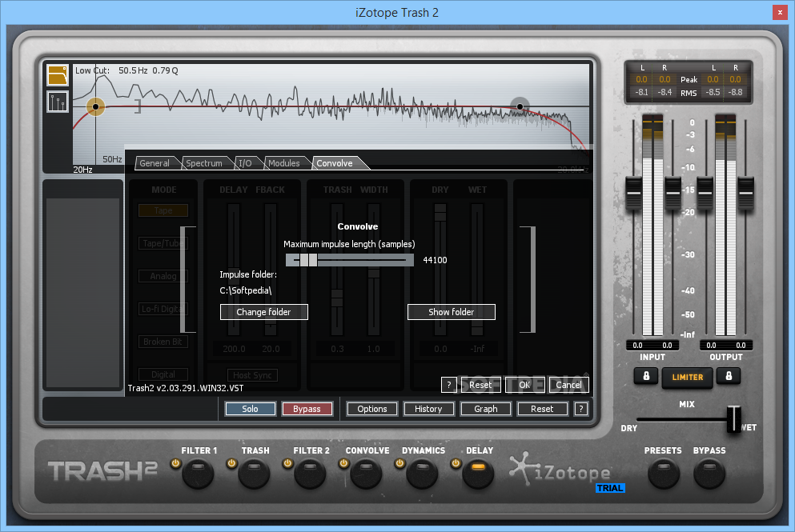Image resolution: width=795 pixels, height=532 pixels.
Task: Click the C:\Softpedia\ impulse folder path
Action: click(x=246, y=291)
